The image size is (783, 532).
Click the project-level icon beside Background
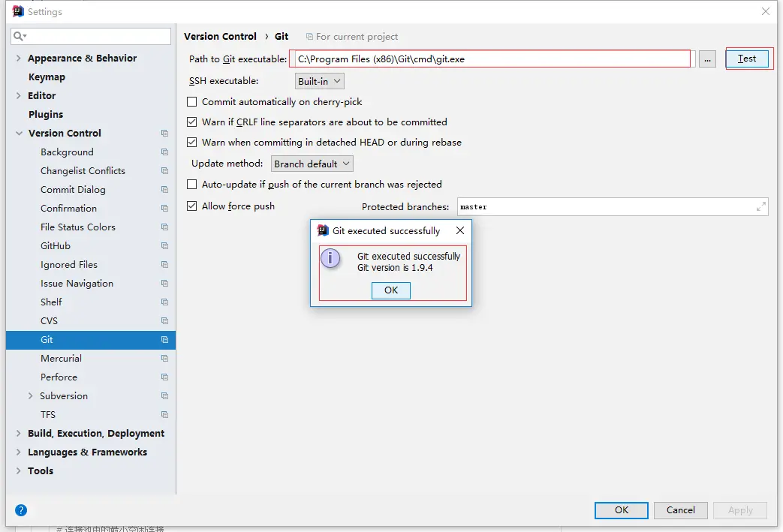tap(165, 152)
